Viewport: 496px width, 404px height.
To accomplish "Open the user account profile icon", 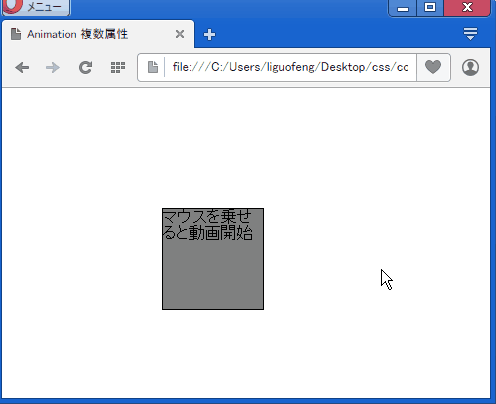I will pos(470,67).
